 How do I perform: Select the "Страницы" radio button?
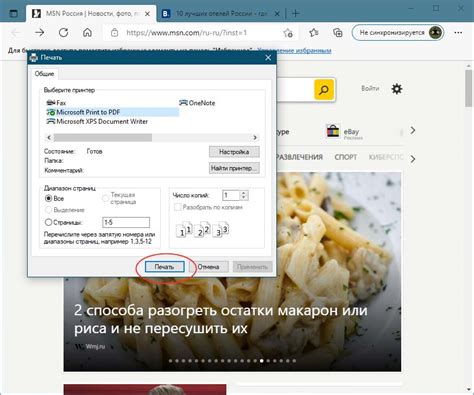48,222
